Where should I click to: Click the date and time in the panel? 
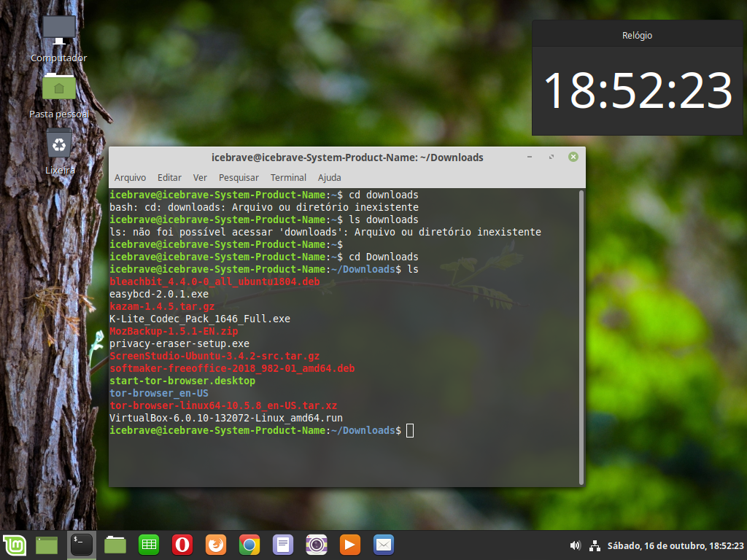click(676, 545)
